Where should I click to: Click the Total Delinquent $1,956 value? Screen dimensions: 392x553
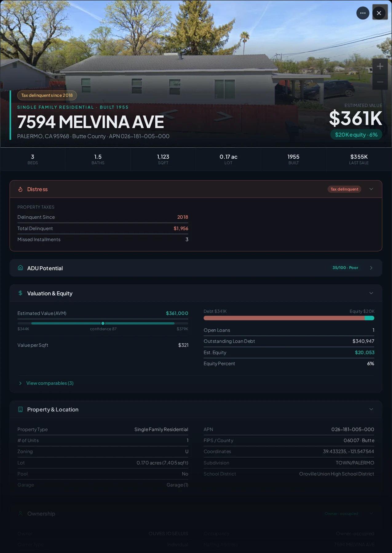(181, 228)
